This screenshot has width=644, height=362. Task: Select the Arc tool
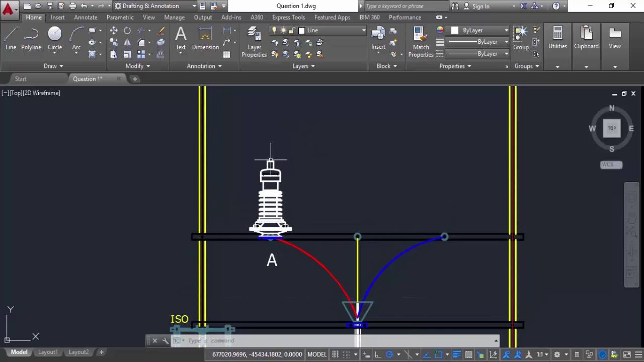(76, 38)
